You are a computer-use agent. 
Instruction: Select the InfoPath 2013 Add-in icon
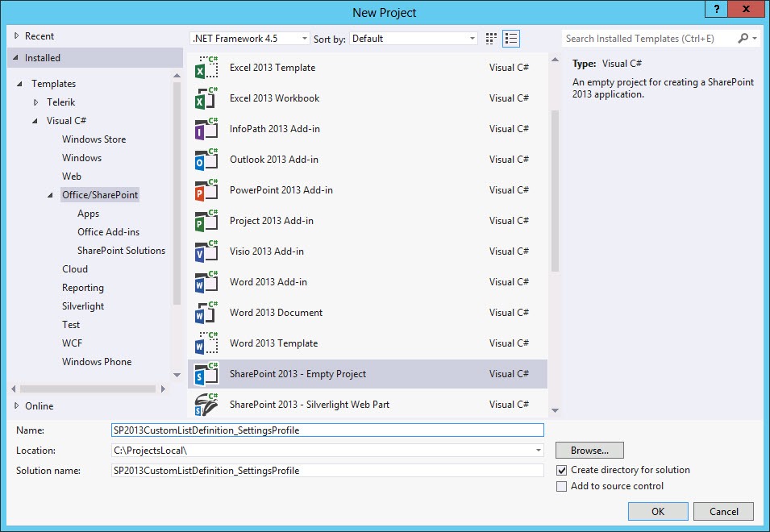[x=206, y=130]
